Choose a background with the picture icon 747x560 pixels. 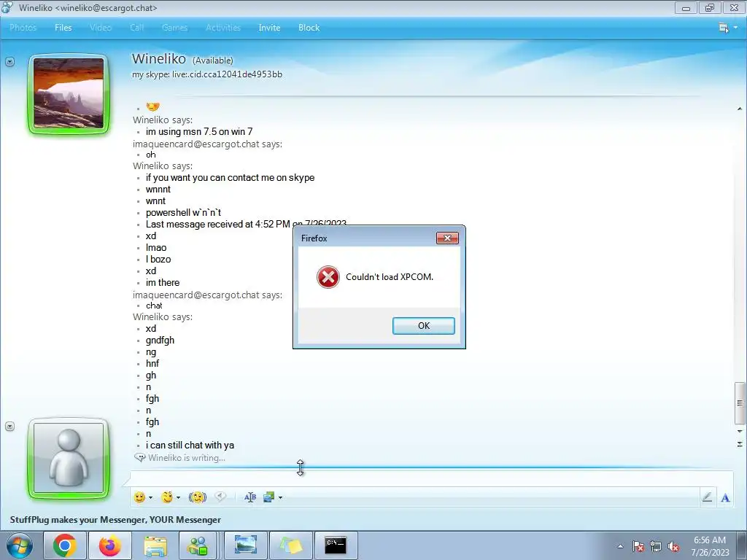[268, 497]
